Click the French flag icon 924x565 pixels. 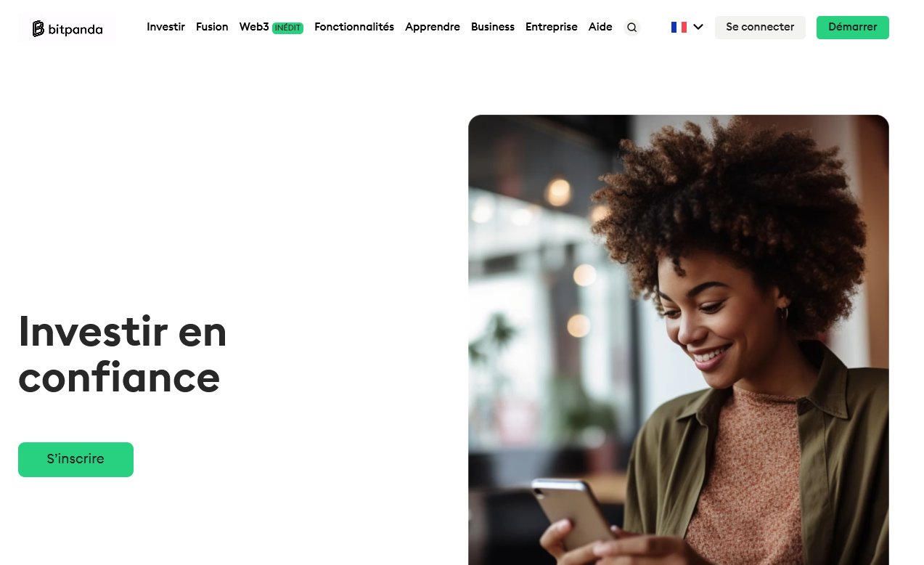pyautogui.click(x=679, y=27)
